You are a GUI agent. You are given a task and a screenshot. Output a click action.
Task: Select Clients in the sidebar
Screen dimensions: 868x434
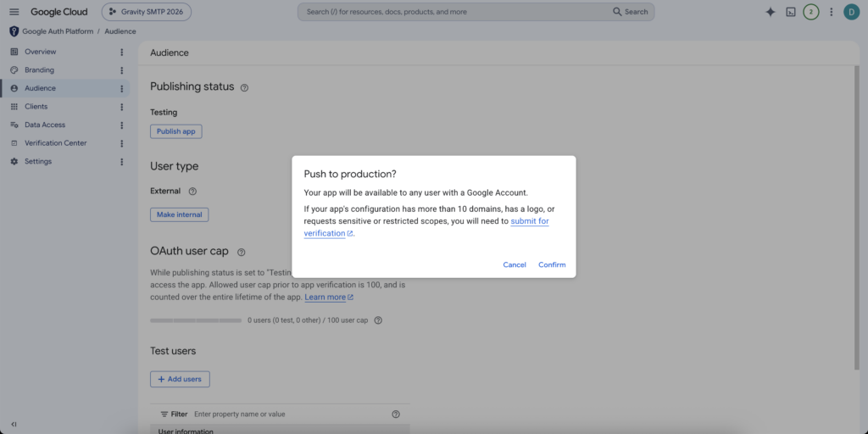(x=36, y=106)
